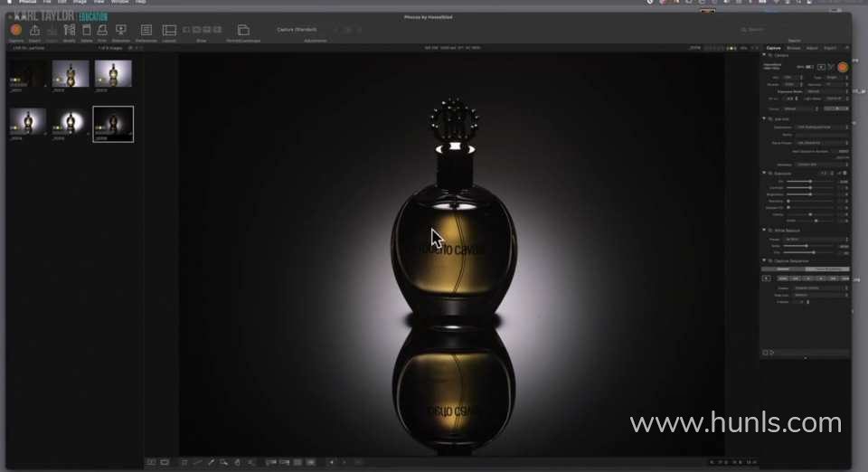Click the compare view icon in bottom toolbar
Viewport: 868px width, 472px height.
point(151,462)
